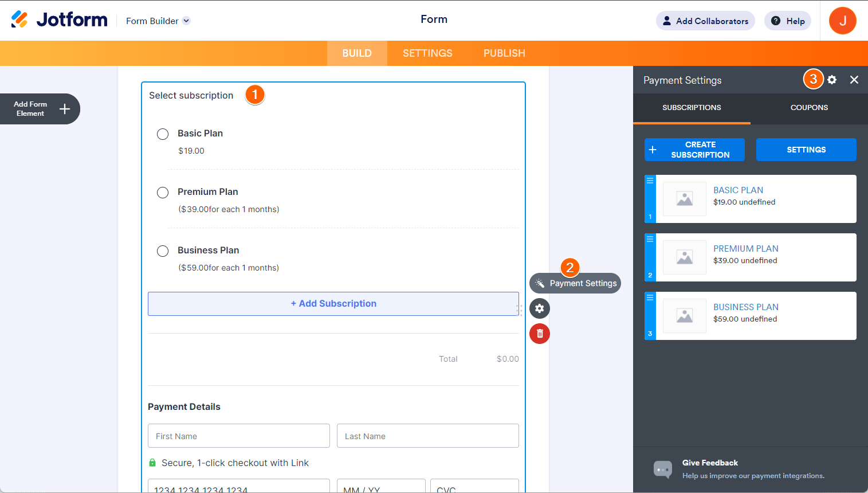Click "($59.00for each 1 months)" text
This screenshot has width=868, height=493.
click(x=229, y=268)
